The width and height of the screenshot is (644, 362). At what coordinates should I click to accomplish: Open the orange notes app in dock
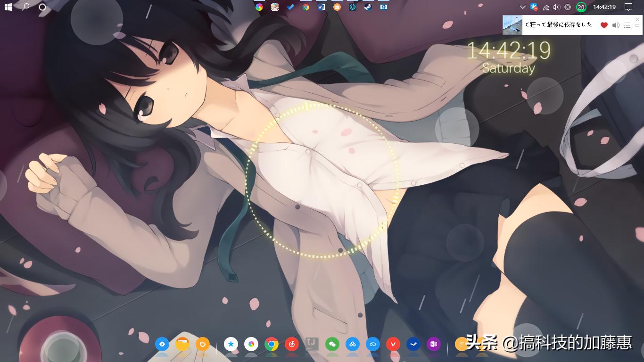click(462, 344)
